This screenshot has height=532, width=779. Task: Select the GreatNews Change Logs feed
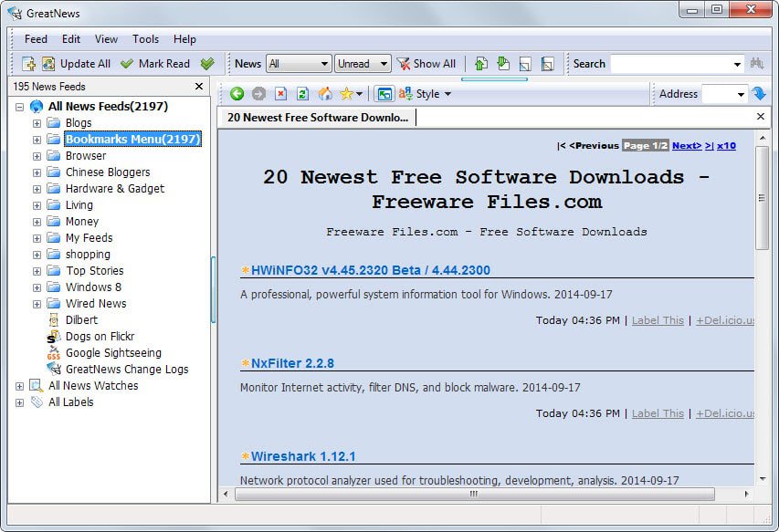(127, 369)
